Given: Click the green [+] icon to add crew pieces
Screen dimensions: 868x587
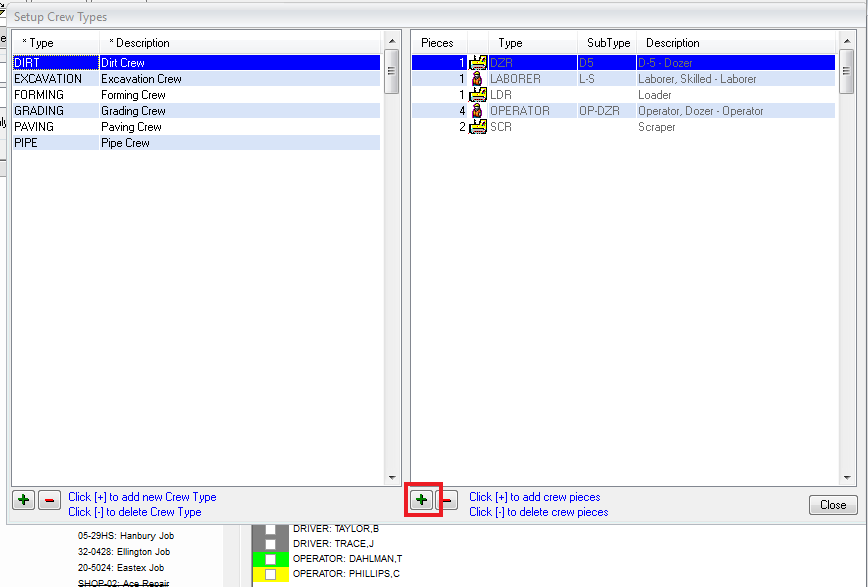Looking at the screenshot, I should pyautogui.click(x=421, y=500).
